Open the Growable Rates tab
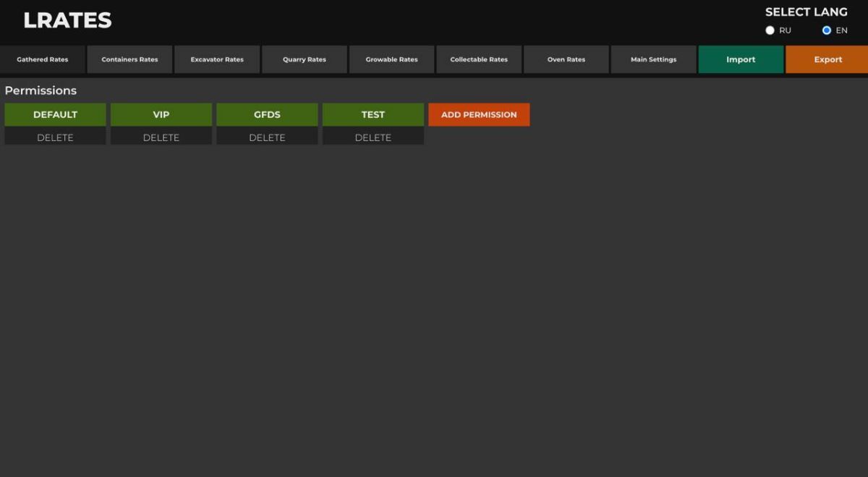Image resolution: width=868 pixels, height=477 pixels. (x=391, y=59)
